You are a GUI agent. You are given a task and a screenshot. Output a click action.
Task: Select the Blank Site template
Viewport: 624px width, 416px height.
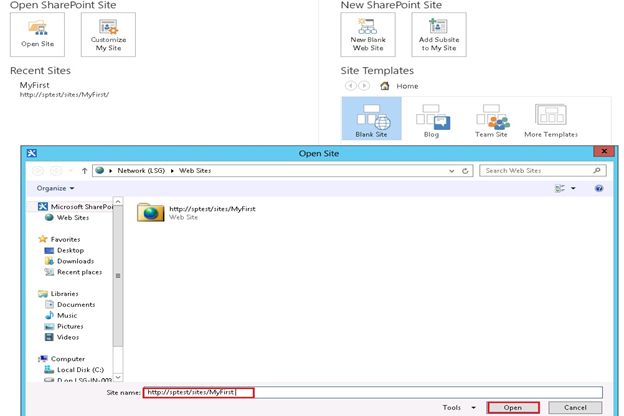click(372, 119)
